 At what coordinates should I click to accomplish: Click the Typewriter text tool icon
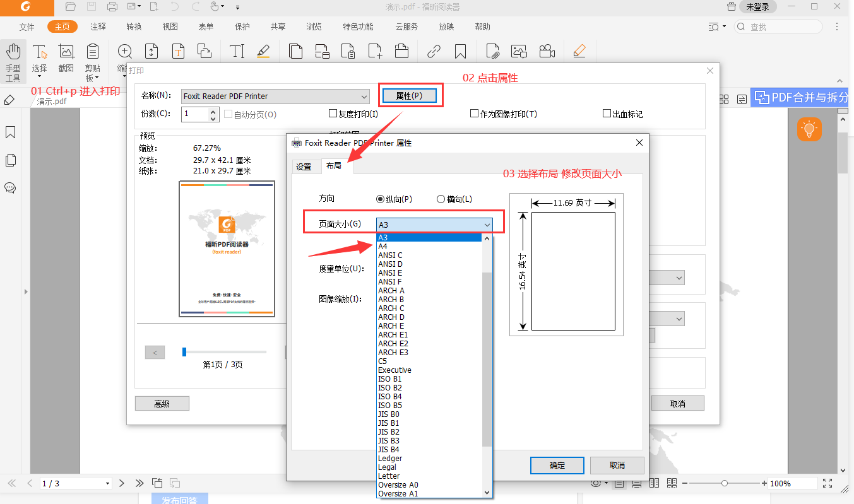pyautogui.click(x=237, y=51)
